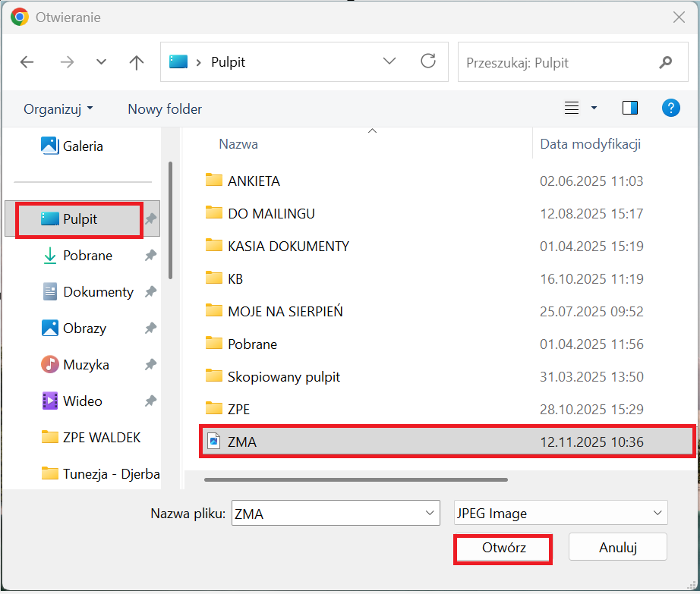Image resolution: width=700 pixels, height=594 pixels.
Task: Refresh the Pulpit folder view
Action: click(x=428, y=61)
